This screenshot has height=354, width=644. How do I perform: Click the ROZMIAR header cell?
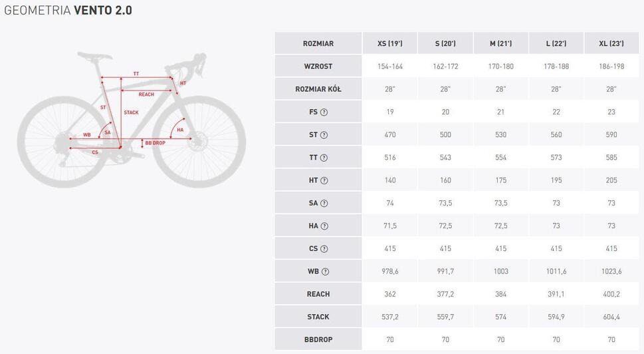click(318, 43)
